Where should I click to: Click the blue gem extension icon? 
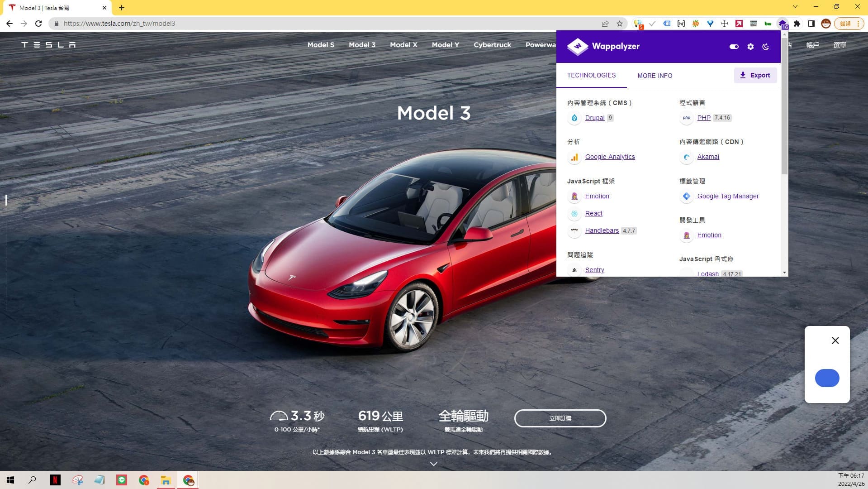(710, 24)
